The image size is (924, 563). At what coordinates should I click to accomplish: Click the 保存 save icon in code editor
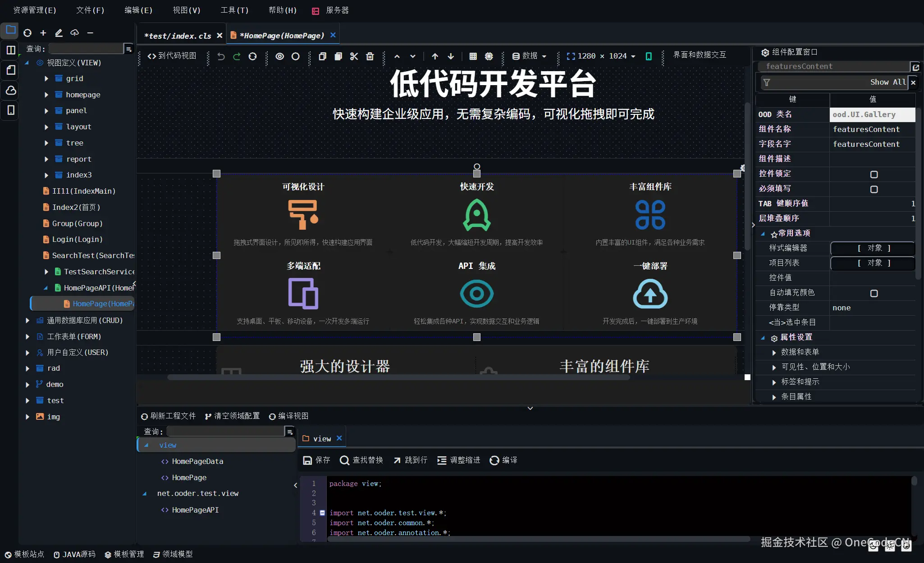point(307,460)
